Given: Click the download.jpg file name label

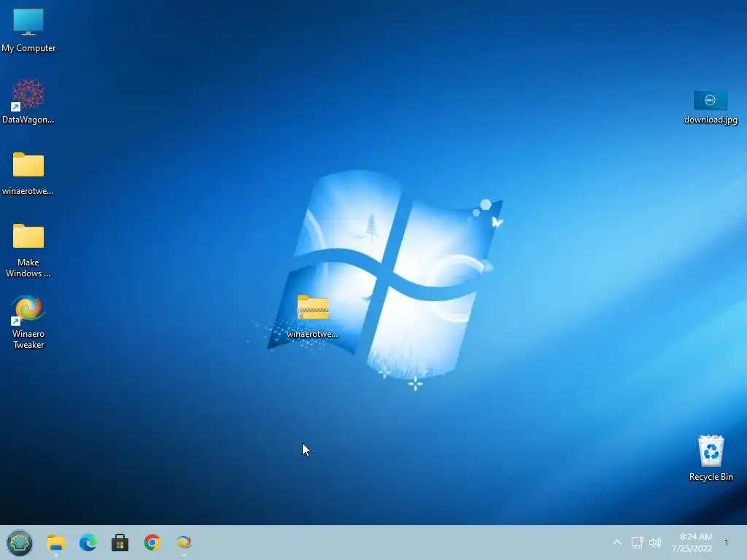Looking at the screenshot, I should tap(711, 120).
